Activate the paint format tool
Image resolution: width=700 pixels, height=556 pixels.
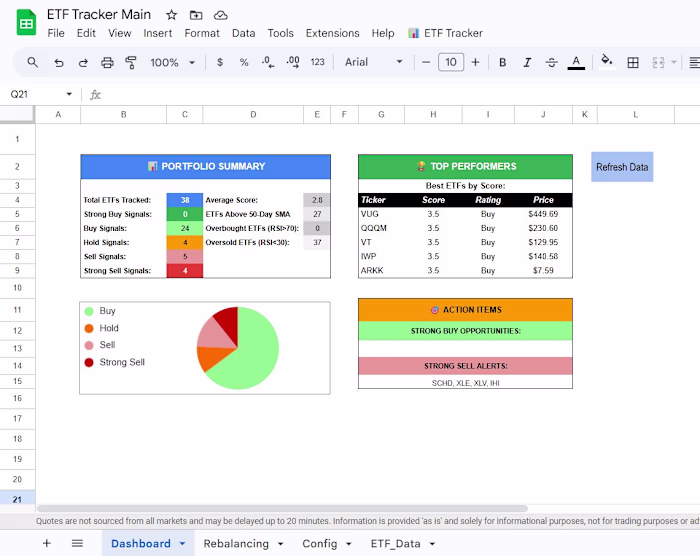131,63
